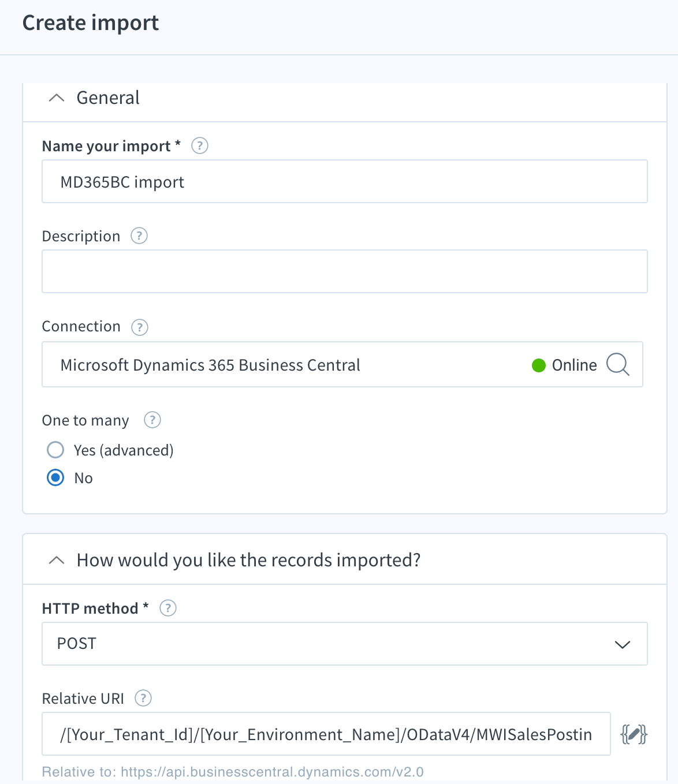Select the Yes (advanced) radio option

(x=55, y=450)
